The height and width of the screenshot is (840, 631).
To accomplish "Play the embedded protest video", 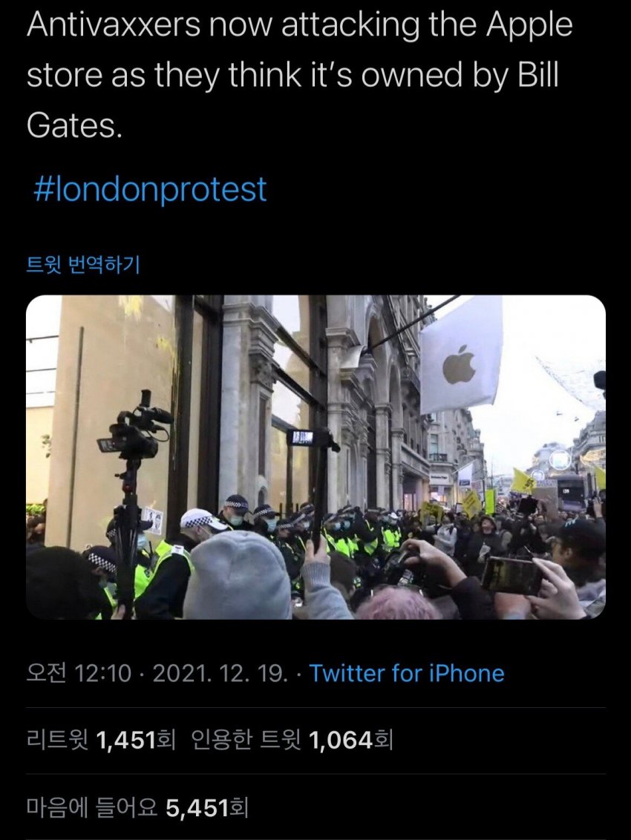I will pos(315,457).
